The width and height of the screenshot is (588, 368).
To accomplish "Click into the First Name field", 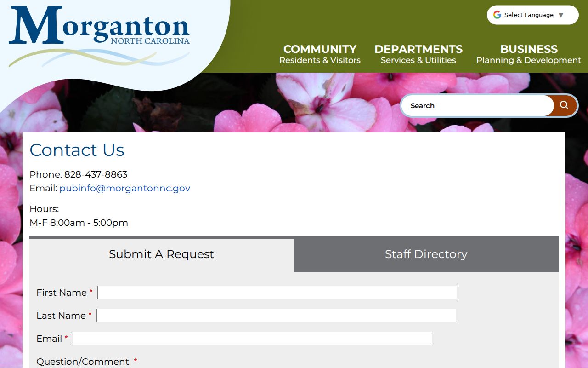I will (277, 293).
